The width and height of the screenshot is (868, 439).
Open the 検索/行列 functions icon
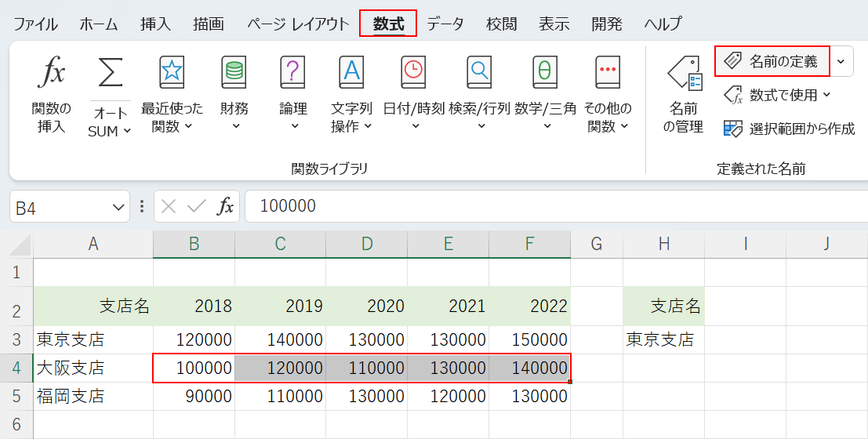point(478,74)
